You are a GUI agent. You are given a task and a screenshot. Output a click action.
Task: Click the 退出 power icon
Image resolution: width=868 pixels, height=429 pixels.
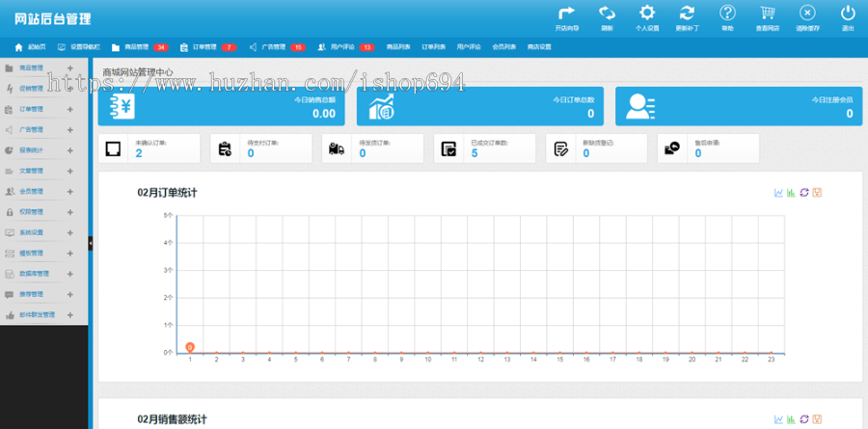[x=848, y=13]
